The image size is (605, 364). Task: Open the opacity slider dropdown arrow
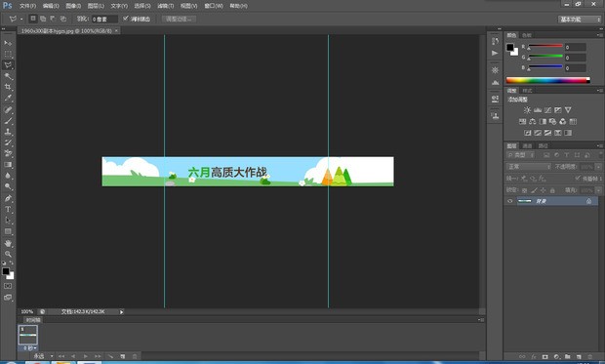coord(598,167)
